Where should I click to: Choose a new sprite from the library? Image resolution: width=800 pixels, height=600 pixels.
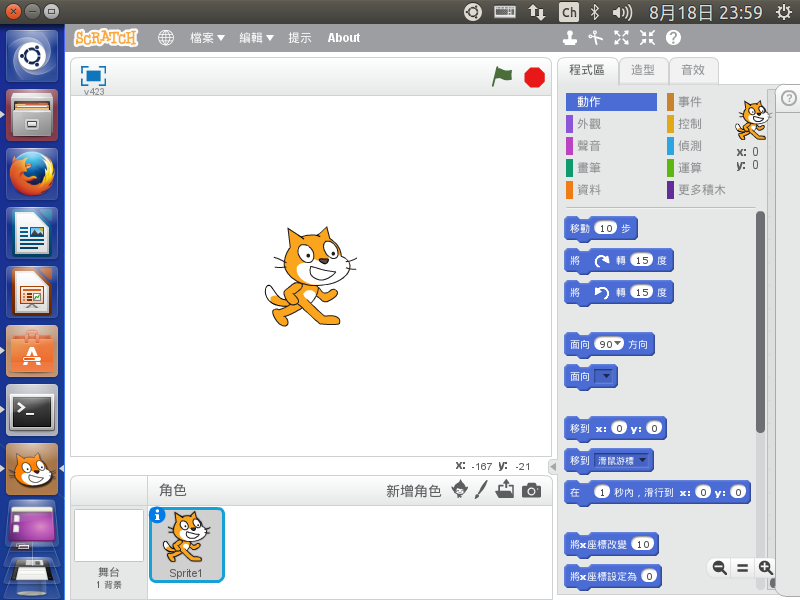(x=460, y=489)
